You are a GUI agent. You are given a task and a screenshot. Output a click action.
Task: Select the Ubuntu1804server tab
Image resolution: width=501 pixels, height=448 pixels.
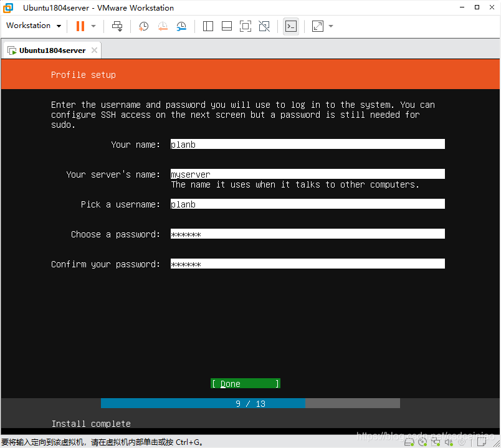pyautogui.click(x=52, y=50)
